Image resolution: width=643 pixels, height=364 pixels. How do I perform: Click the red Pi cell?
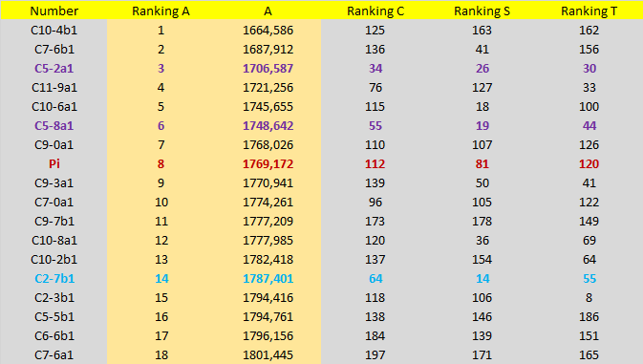coord(54,164)
